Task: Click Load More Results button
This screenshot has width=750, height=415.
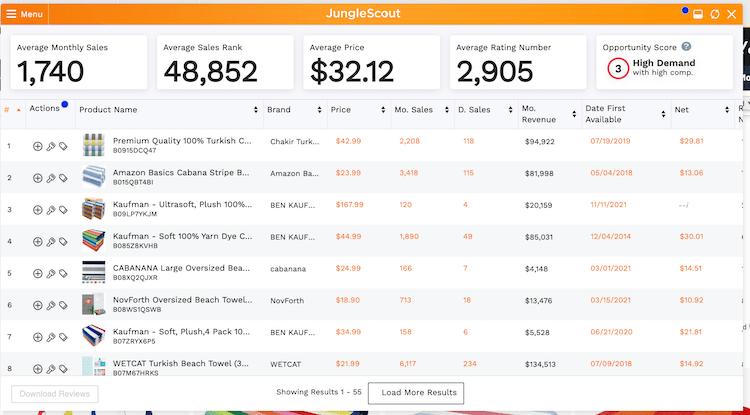Action: coord(416,393)
